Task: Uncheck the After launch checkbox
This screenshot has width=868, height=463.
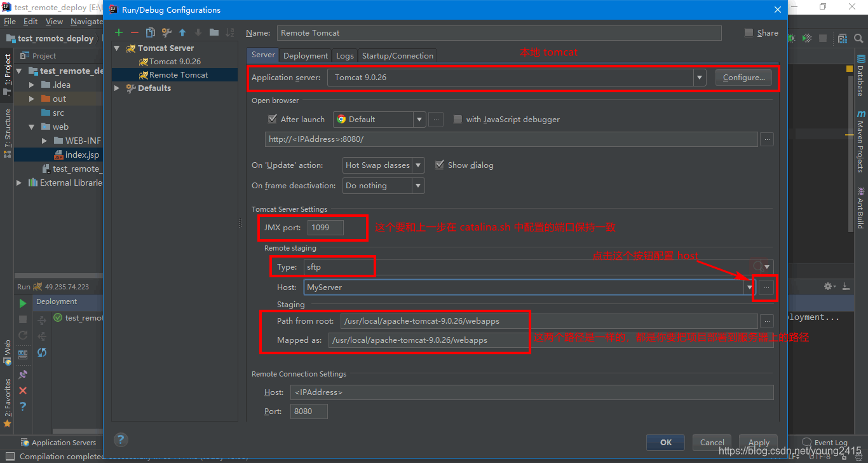Action: tap(273, 119)
